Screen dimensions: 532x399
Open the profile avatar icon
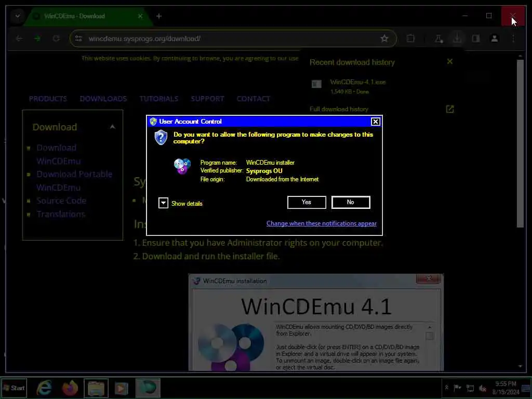coord(495,38)
